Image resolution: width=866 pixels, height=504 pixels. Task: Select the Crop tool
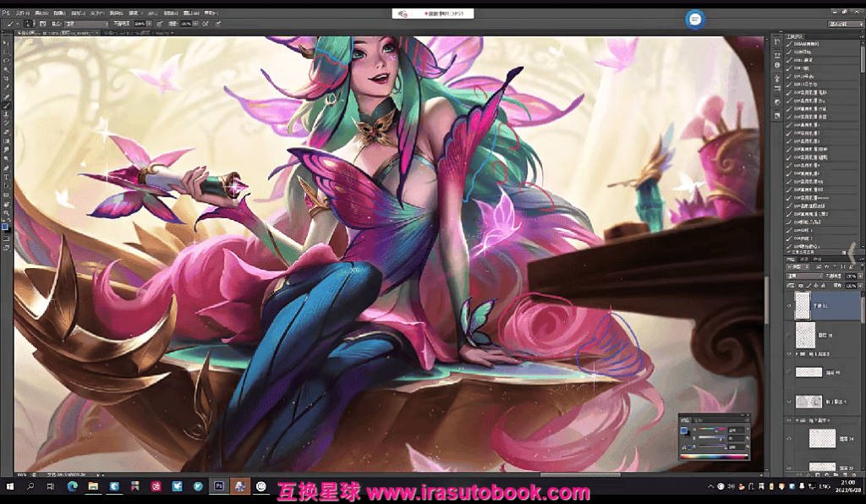[6, 79]
